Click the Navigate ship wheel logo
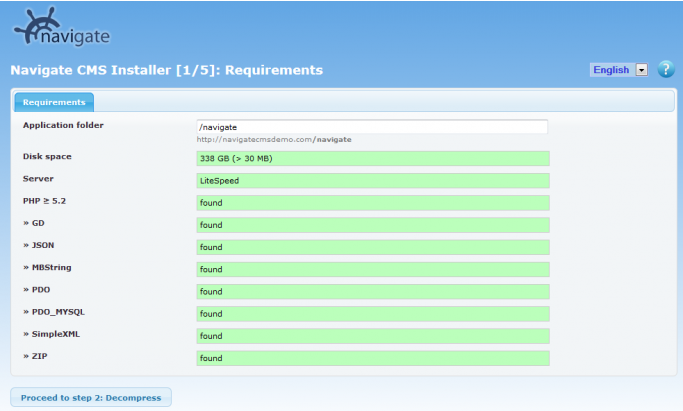 click(x=61, y=27)
